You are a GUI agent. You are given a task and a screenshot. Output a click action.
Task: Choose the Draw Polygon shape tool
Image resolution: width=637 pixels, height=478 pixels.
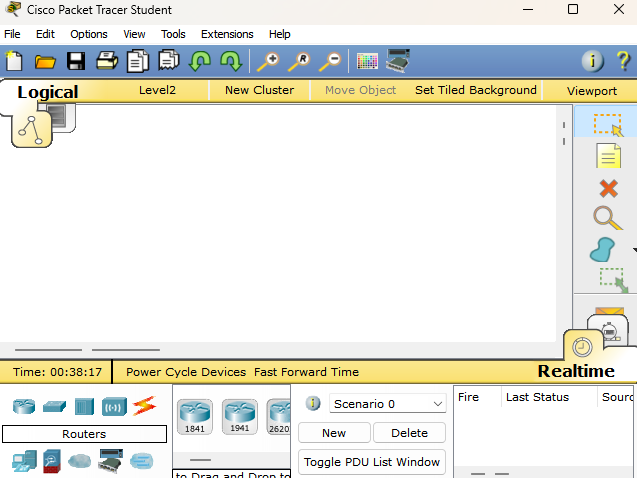602,249
